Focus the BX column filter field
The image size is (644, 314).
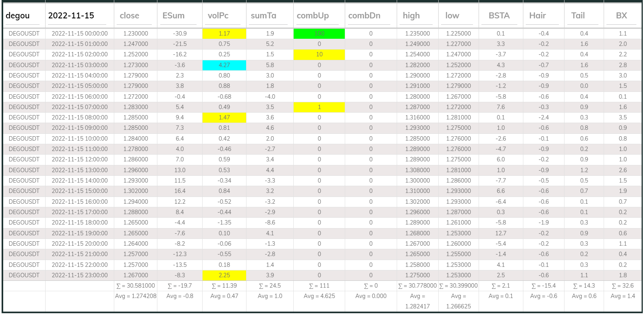click(x=622, y=16)
